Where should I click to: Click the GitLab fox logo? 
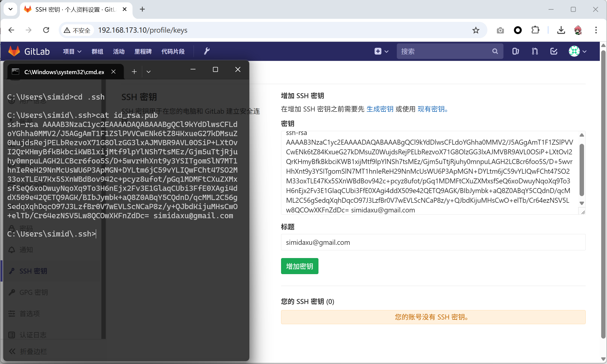pos(14,51)
